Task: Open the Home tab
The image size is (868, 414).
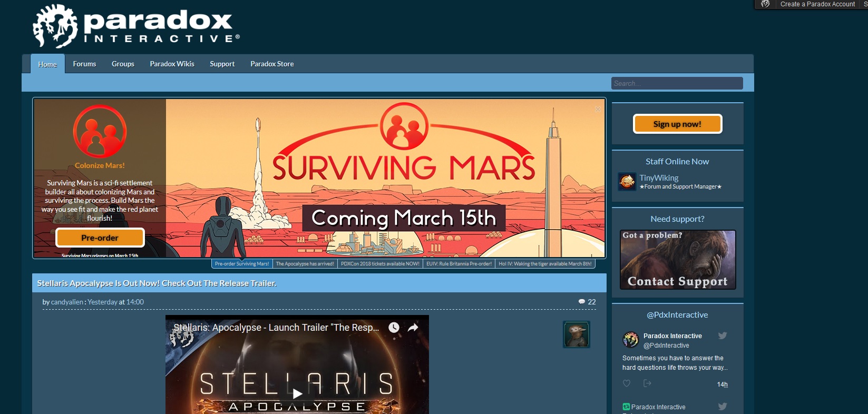Action: point(47,64)
